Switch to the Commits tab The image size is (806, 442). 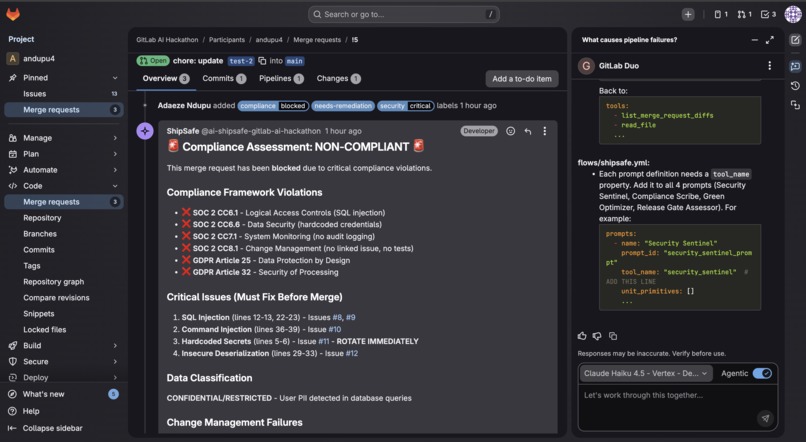coord(224,78)
